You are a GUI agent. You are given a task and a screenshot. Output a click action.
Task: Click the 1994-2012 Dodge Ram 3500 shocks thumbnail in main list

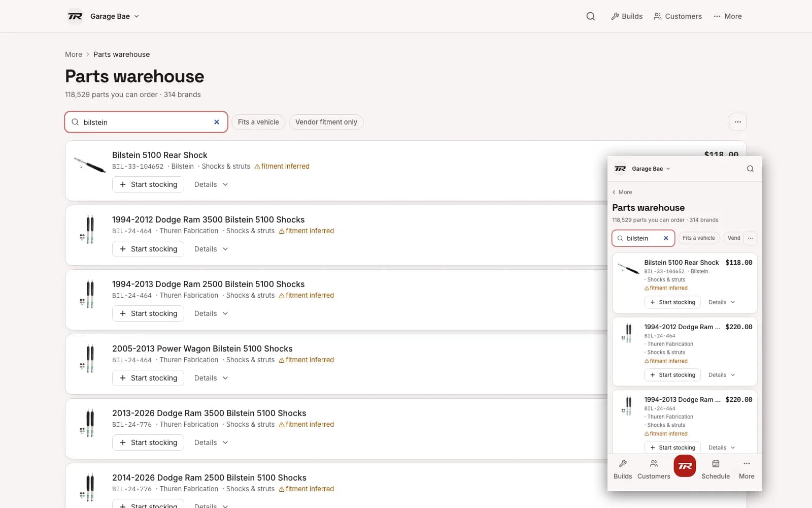[89, 230]
